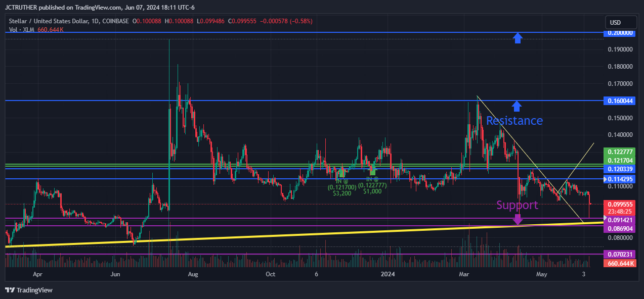Click the 2024 label on time axis
Viewport: 644px width, 299px height.
tap(388, 274)
